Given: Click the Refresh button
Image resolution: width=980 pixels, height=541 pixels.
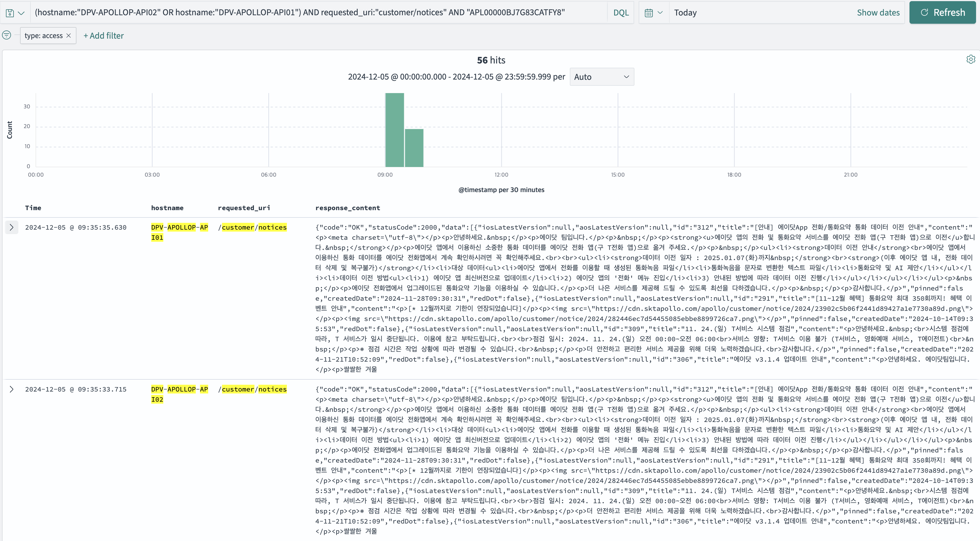Looking at the screenshot, I should (x=942, y=13).
